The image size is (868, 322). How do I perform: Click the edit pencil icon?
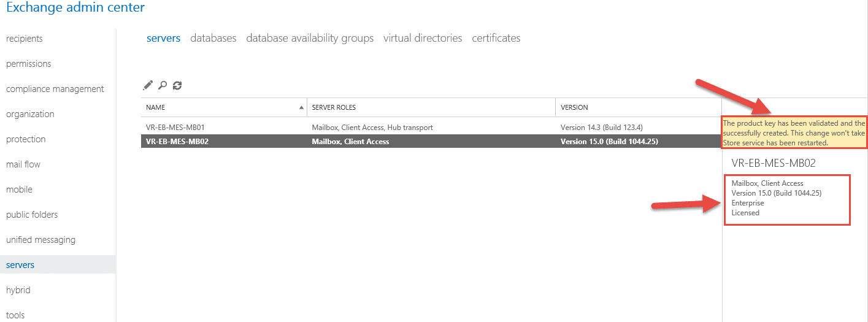point(148,85)
